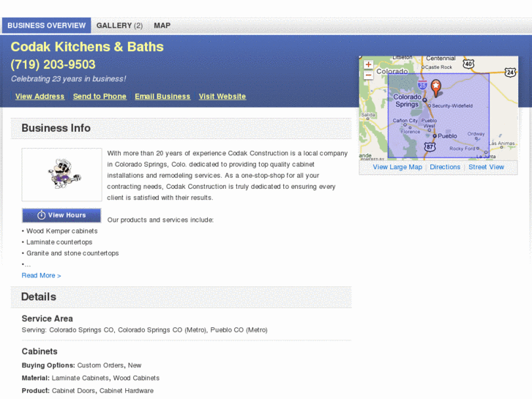Expand description with Read More link
This screenshot has width=532, height=399.
[x=42, y=275]
